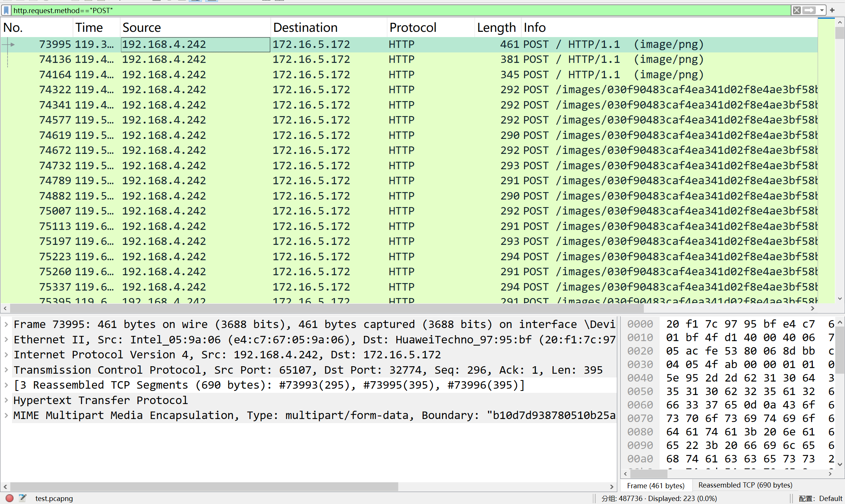Expand the Frame 73995 tree row

pyautogui.click(x=6, y=324)
